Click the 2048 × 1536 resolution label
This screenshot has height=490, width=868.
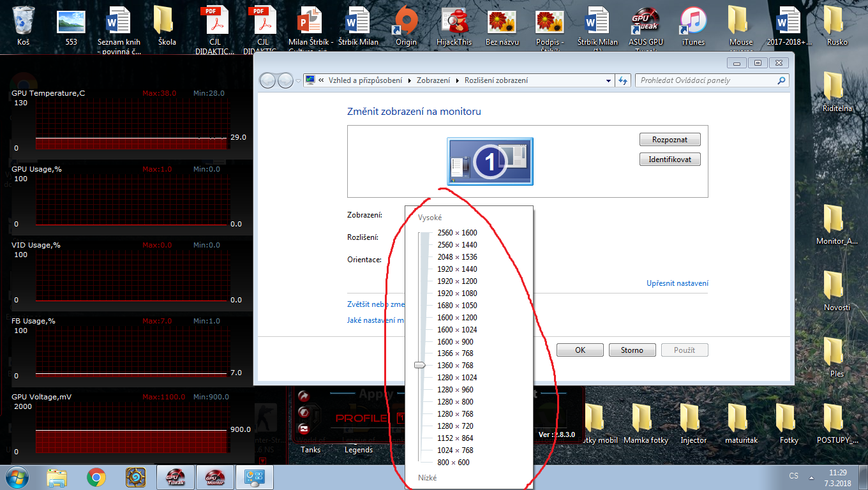point(457,257)
